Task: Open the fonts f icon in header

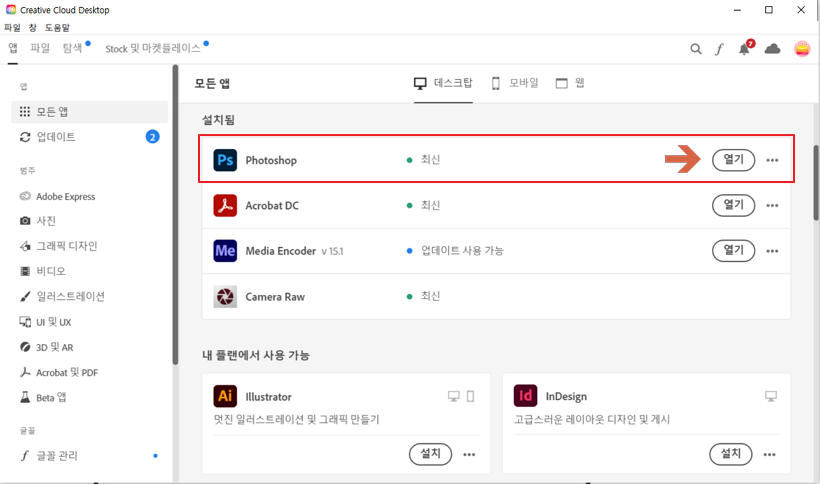Action: coord(720,49)
